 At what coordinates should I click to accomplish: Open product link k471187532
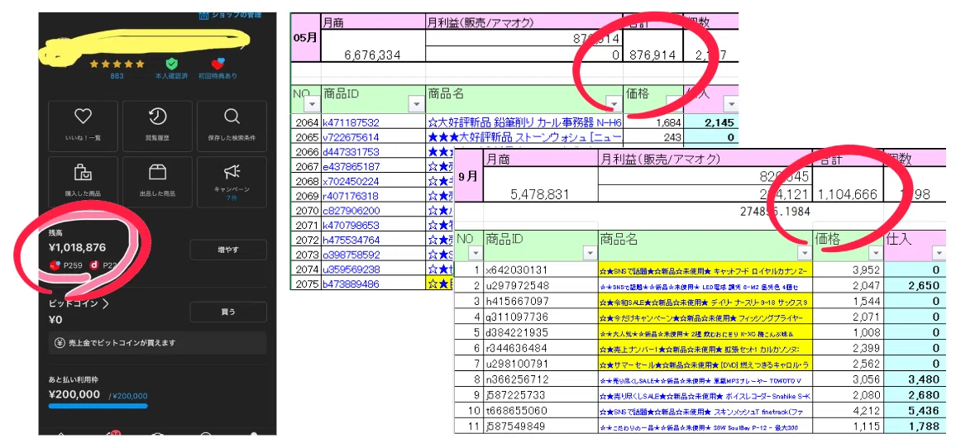351,123
